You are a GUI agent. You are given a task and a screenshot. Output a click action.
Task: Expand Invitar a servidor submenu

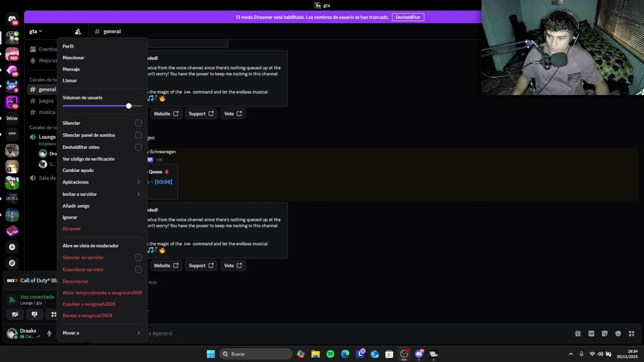click(x=102, y=194)
